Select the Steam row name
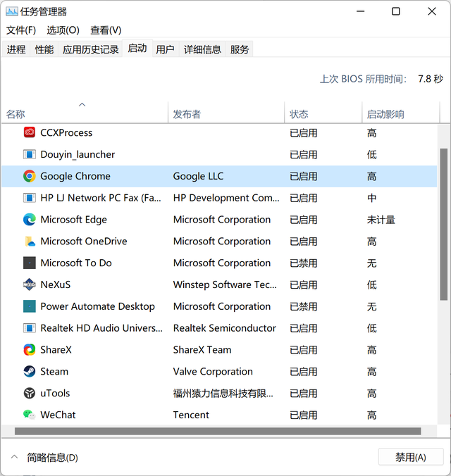 tap(54, 372)
